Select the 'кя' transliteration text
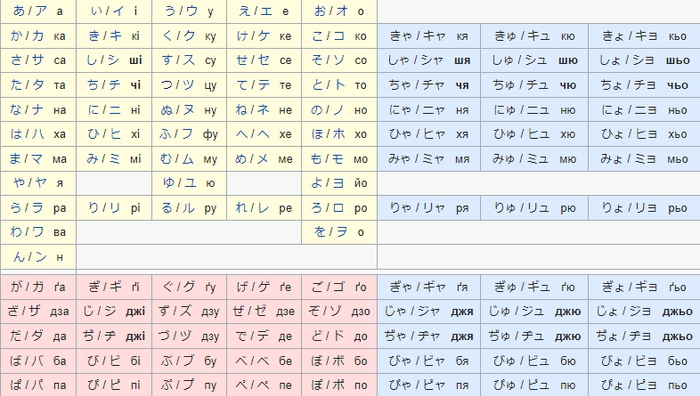The width and height of the screenshot is (700, 396). [462, 36]
